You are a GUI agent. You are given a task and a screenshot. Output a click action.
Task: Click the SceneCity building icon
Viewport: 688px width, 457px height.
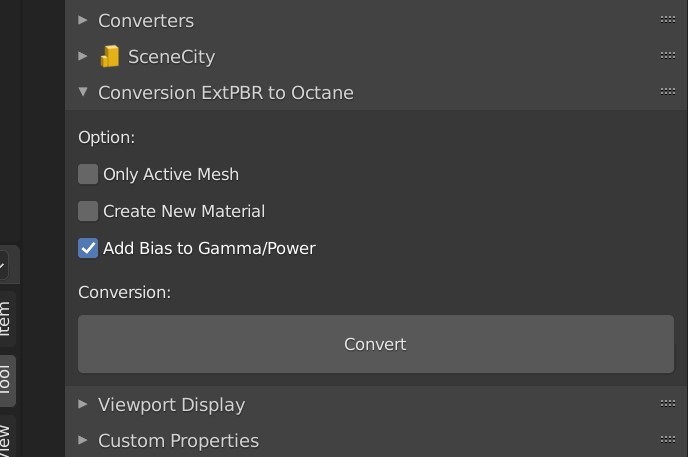coord(109,57)
